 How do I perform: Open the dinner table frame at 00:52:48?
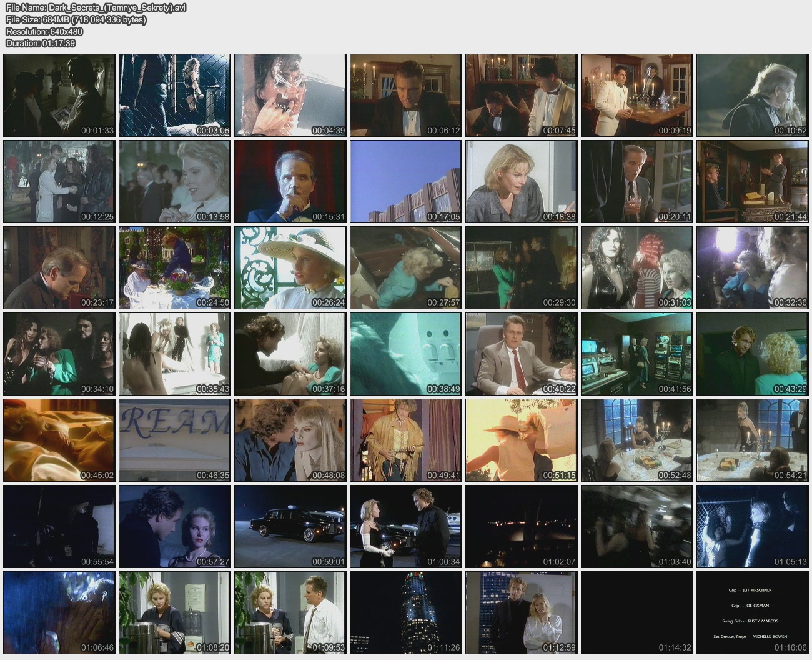(x=636, y=440)
